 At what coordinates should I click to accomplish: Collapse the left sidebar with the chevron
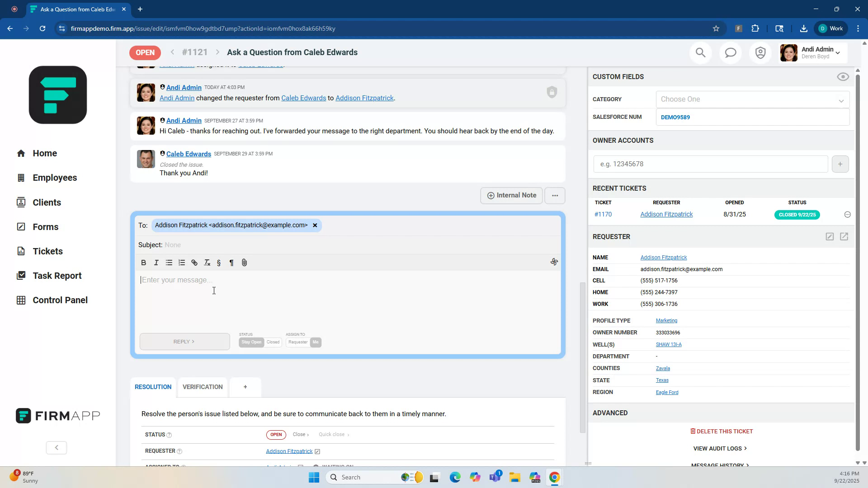56,447
